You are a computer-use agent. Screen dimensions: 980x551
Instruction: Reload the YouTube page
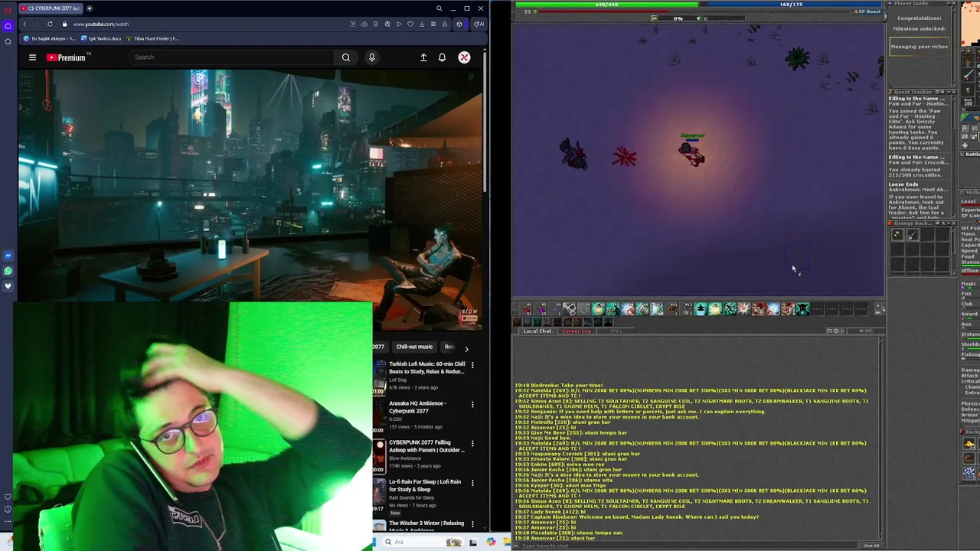(50, 24)
